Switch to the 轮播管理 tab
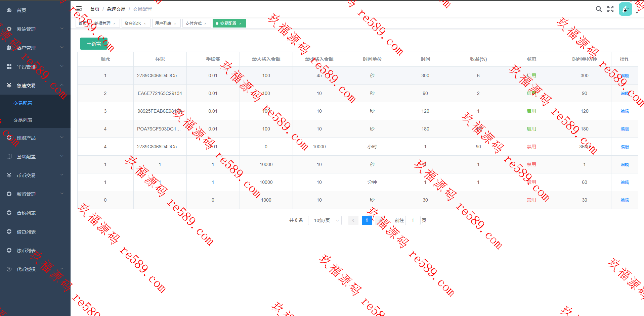The image size is (644, 316). pos(102,23)
